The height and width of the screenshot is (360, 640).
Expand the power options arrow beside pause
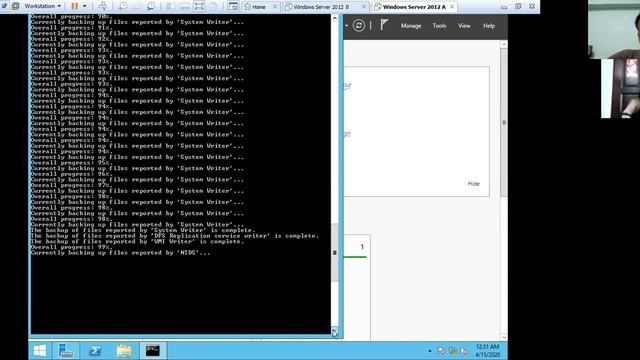click(x=84, y=6)
